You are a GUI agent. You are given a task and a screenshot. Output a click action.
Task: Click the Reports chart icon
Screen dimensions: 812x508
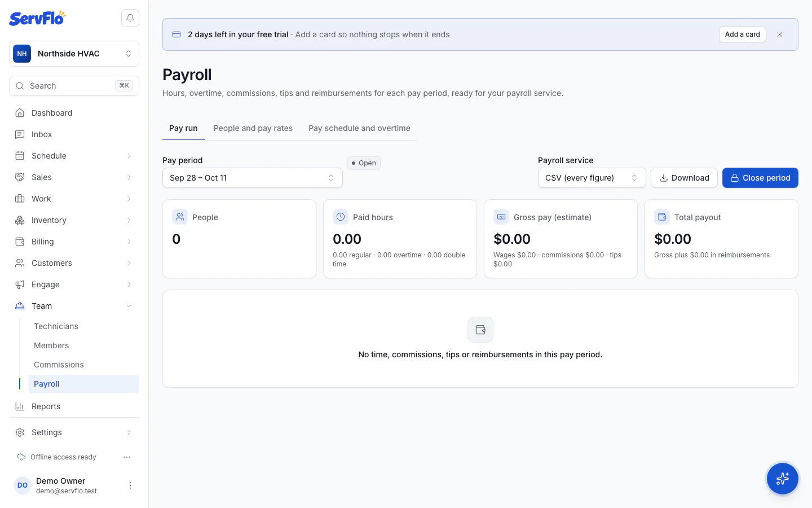pos(20,406)
